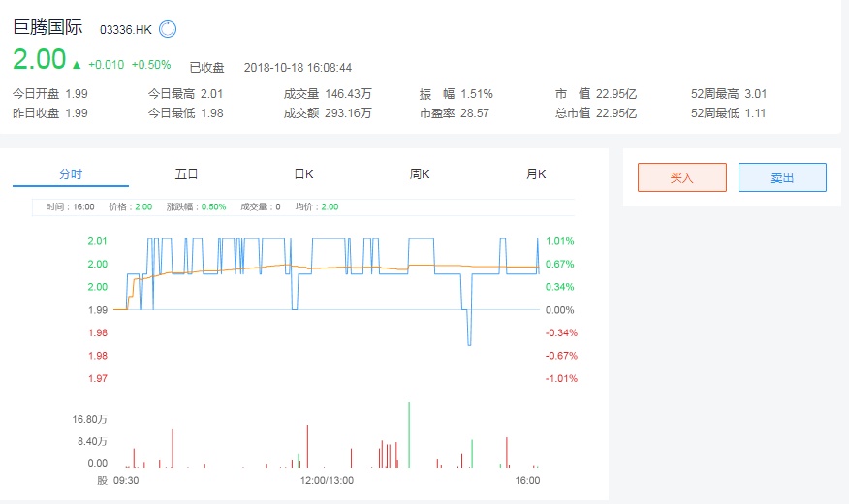Screen dimensions: 849x504
Task: Switch to the 周K weekly chart tab
Action: point(420,174)
